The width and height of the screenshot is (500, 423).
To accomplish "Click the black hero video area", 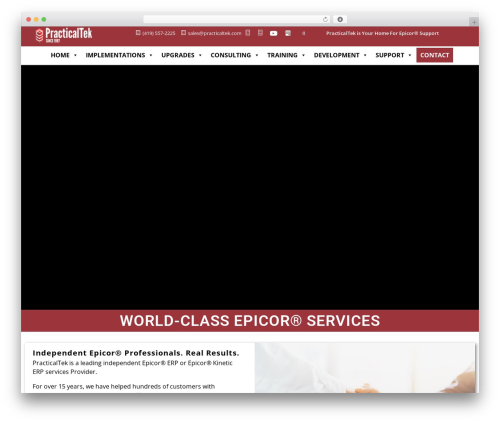I will pos(250,187).
